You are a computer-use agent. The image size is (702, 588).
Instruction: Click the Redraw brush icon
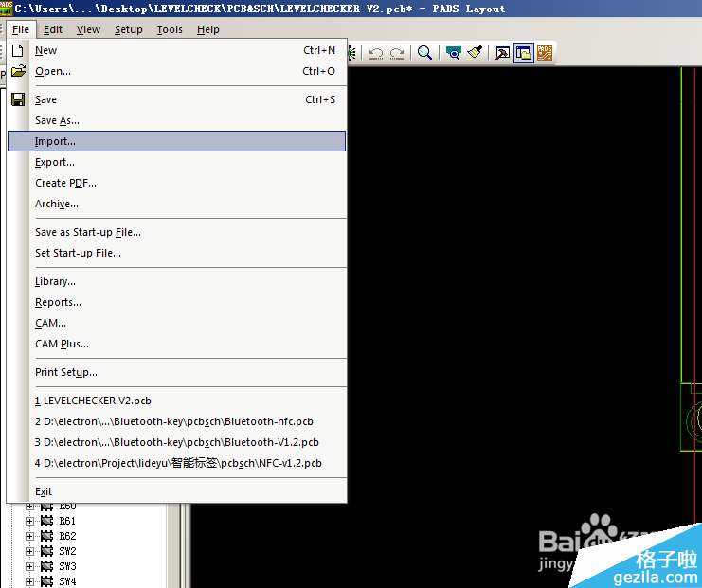(475, 53)
